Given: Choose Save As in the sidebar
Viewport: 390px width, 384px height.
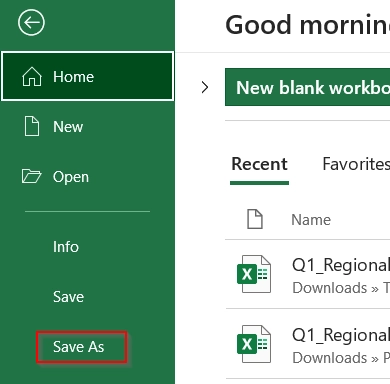Looking at the screenshot, I should click(79, 347).
